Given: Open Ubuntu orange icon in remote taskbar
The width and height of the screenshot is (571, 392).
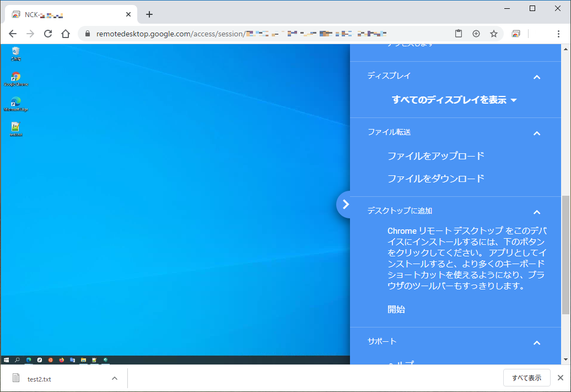Looking at the screenshot, I should click(x=51, y=360).
